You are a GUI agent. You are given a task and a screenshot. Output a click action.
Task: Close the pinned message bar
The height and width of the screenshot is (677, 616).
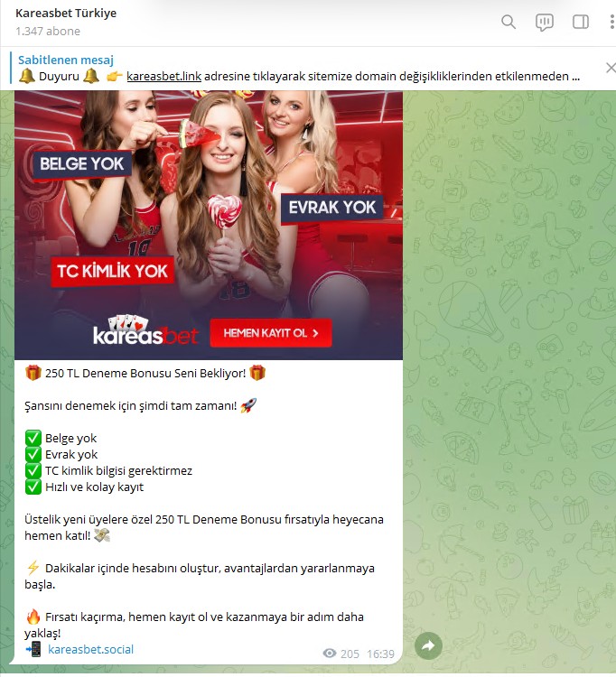(x=611, y=68)
